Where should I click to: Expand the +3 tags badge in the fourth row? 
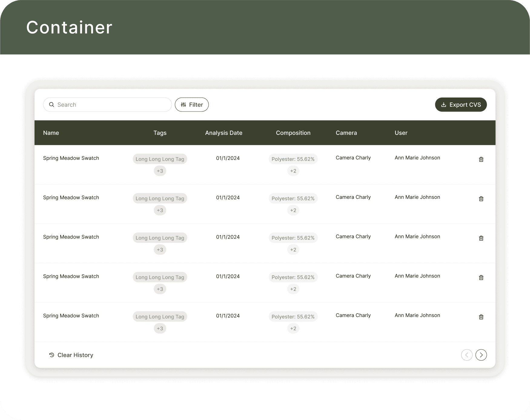(x=160, y=289)
